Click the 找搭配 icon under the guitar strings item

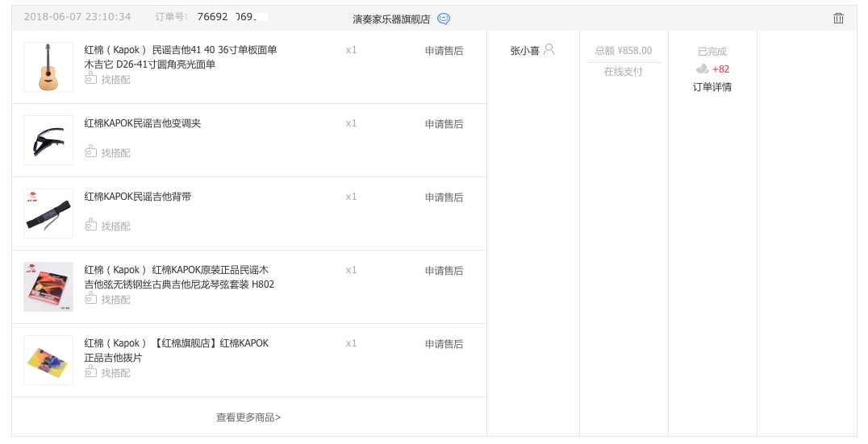tap(91, 298)
